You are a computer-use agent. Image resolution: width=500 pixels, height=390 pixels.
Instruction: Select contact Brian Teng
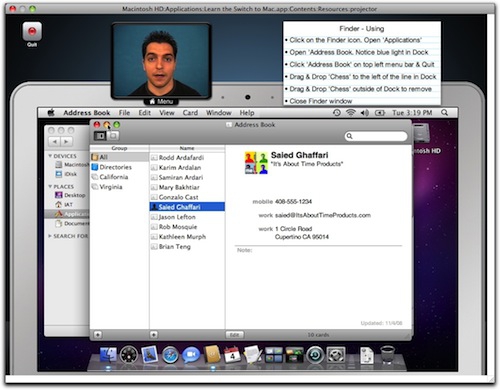pyautogui.click(x=187, y=247)
